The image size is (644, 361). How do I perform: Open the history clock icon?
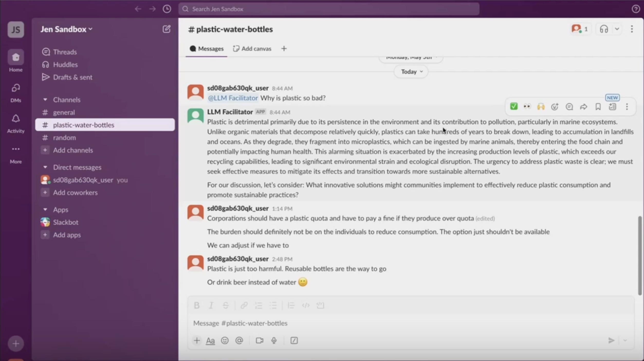coord(167,9)
